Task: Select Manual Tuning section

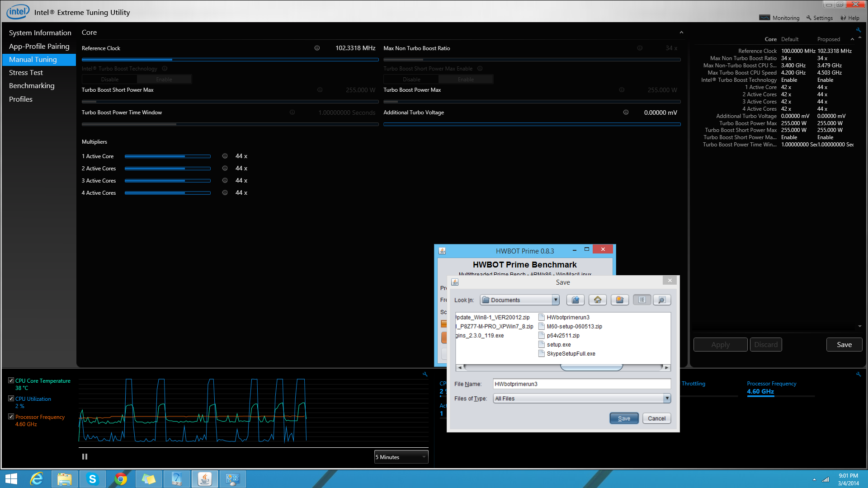Action: pyautogui.click(x=39, y=60)
